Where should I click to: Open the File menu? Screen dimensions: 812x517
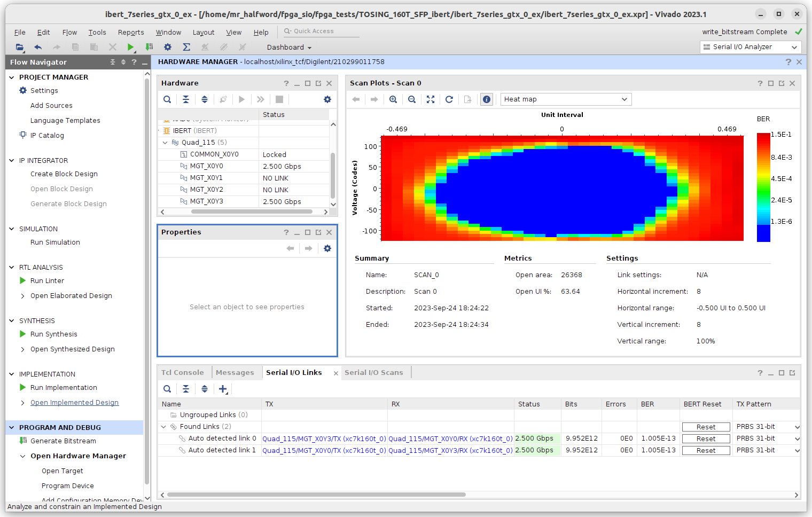tap(20, 33)
